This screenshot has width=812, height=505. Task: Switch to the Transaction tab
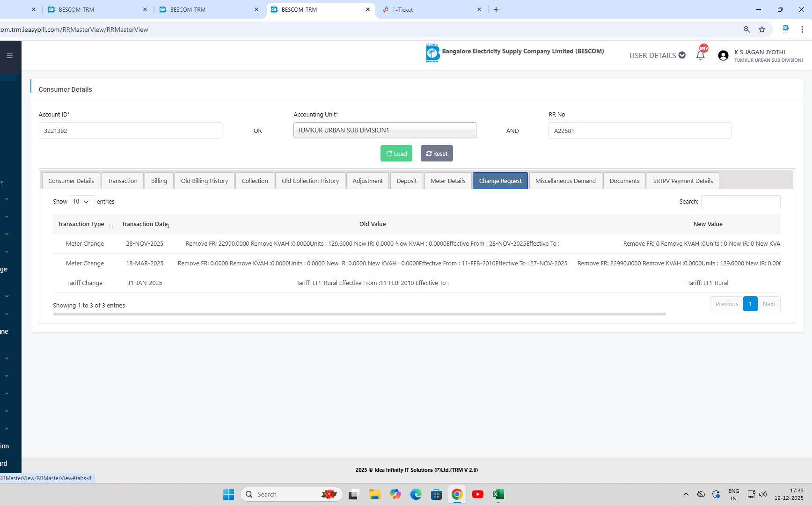(x=123, y=181)
